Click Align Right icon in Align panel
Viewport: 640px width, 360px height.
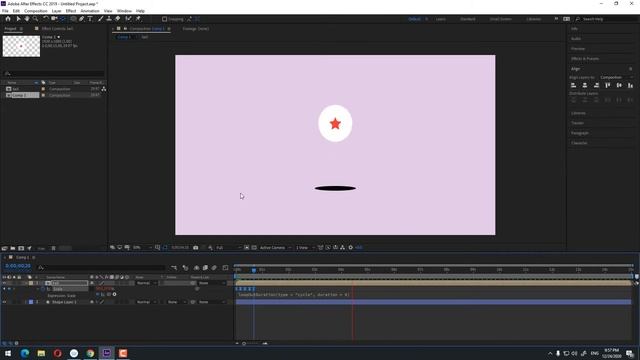(x=596, y=85)
